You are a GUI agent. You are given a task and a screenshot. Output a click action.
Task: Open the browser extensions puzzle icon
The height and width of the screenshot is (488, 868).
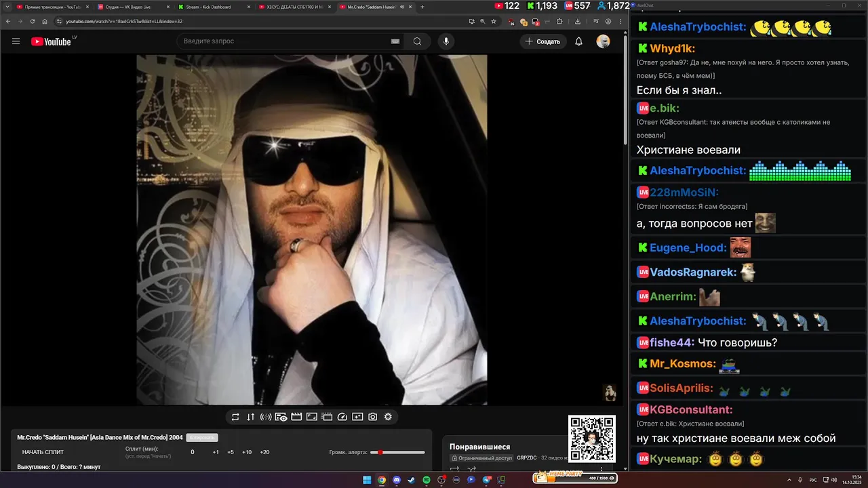coord(559,21)
